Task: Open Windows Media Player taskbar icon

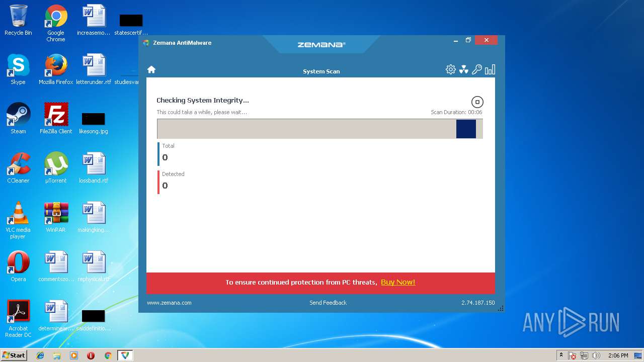Action: click(74, 355)
